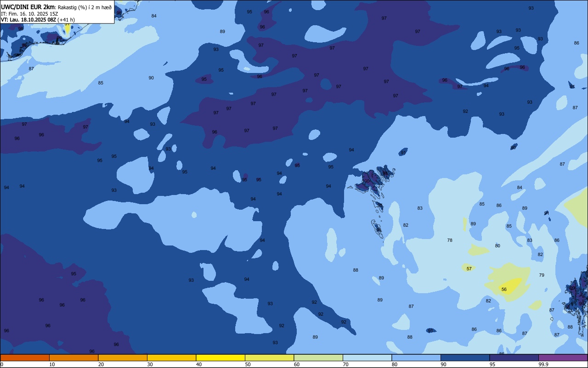Select the bright yellow 40–50 legend band
This screenshot has height=368, width=588.
coord(220,357)
